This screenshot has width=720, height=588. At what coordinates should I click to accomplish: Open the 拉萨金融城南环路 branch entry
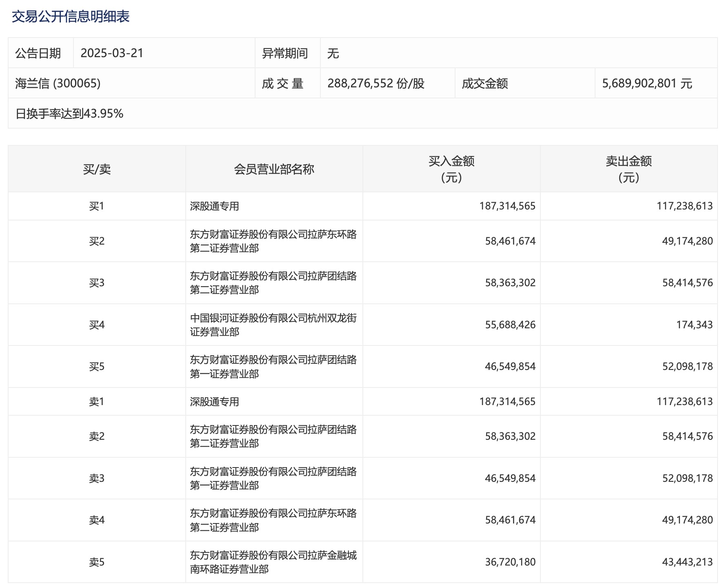tap(273, 562)
